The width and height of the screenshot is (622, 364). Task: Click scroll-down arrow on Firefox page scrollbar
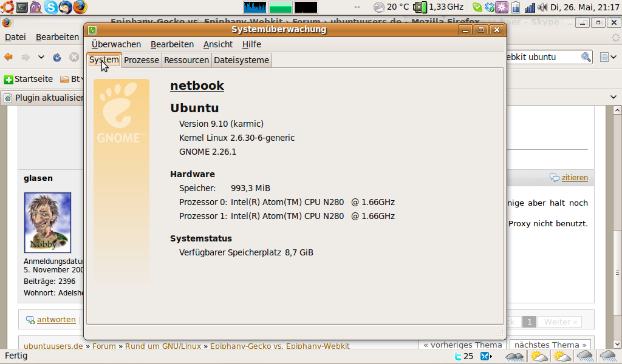tap(617, 344)
